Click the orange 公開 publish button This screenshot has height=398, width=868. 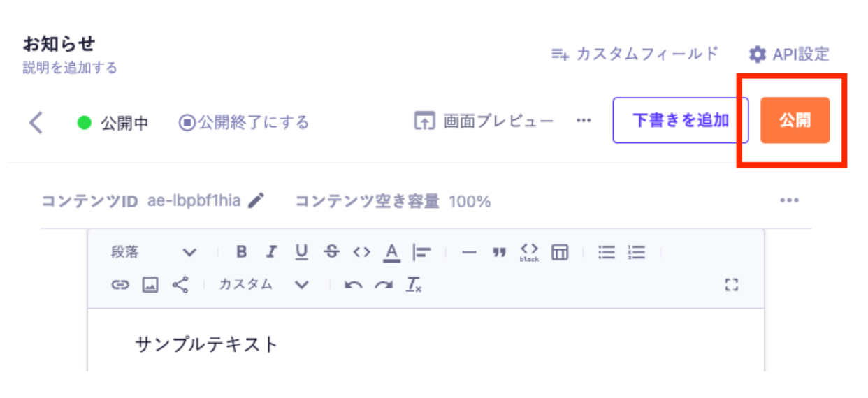[x=795, y=121]
